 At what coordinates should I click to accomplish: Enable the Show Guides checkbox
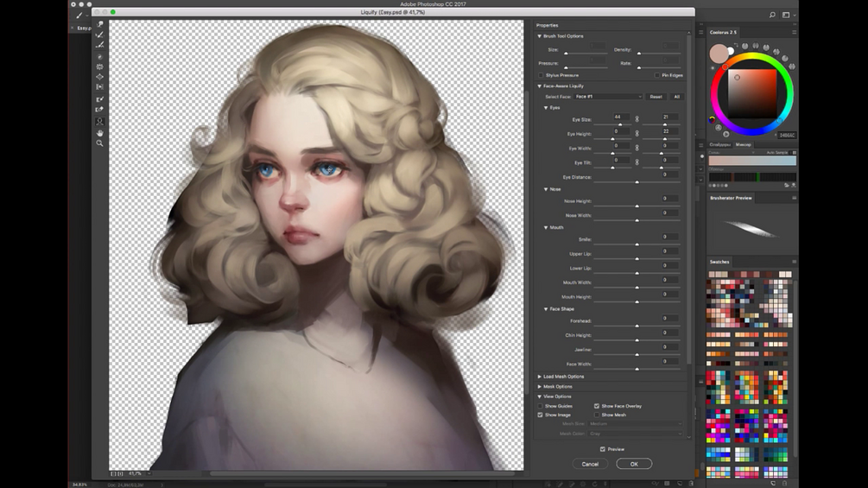541,406
